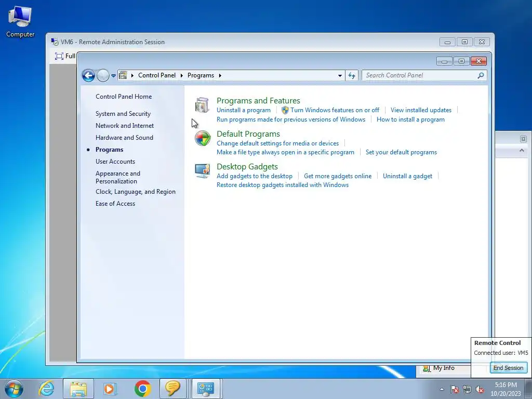Open the yellow chat bubble taskbar app
Viewport: 532px width, 399px height.
(172, 389)
